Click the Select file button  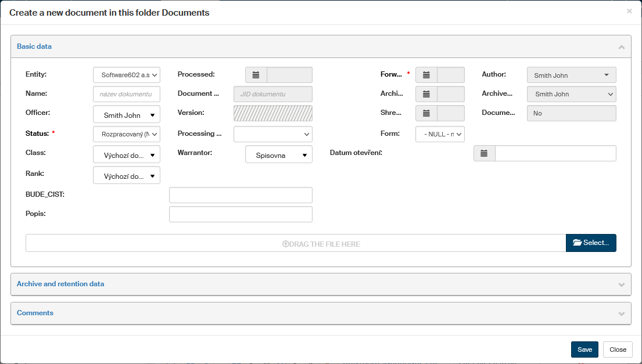coord(591,243)
